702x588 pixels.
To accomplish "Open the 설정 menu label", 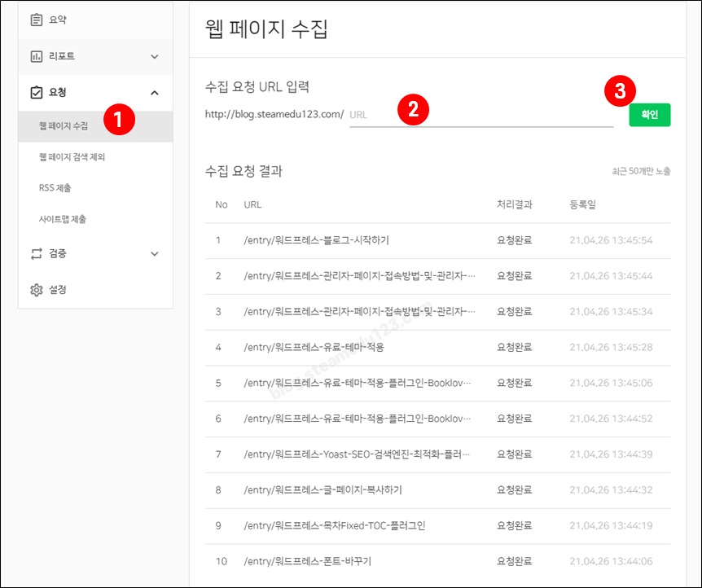I will [x=58, y=290].
